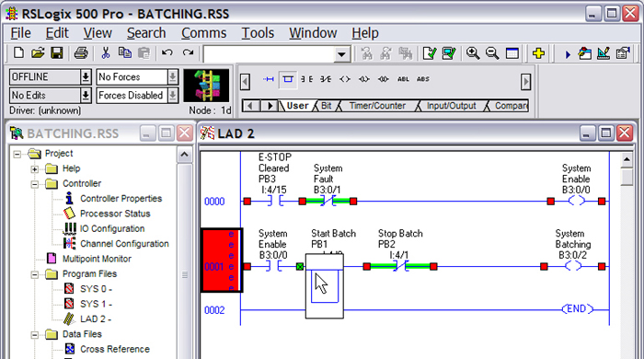The width and height of the screenshot is (644, 359).
Task: Copy selection with the copy icon
Action: pos(125,53)
